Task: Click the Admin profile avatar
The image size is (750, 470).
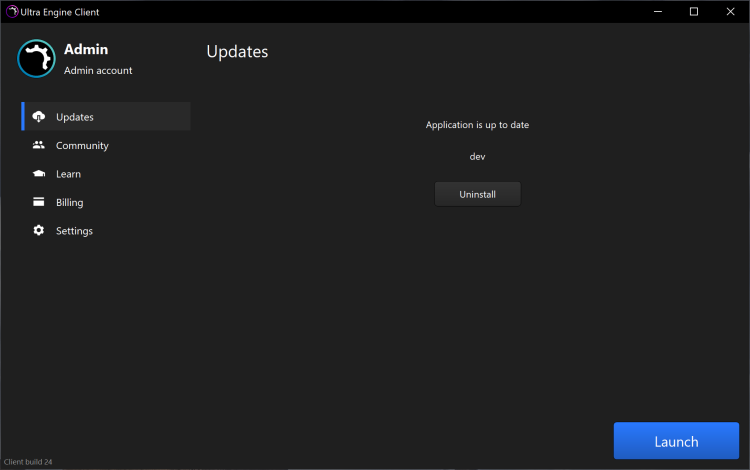Action: pos(36,58)
